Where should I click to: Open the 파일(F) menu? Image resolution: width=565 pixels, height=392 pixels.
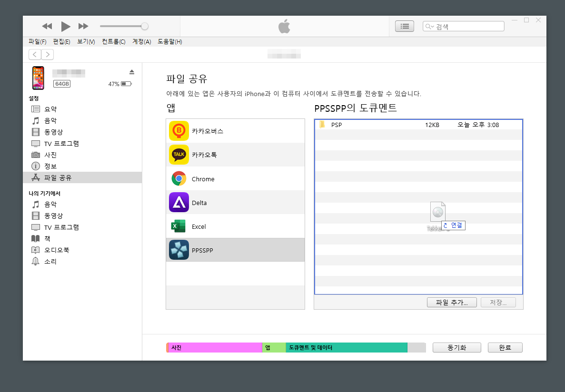tap(38, 42)
